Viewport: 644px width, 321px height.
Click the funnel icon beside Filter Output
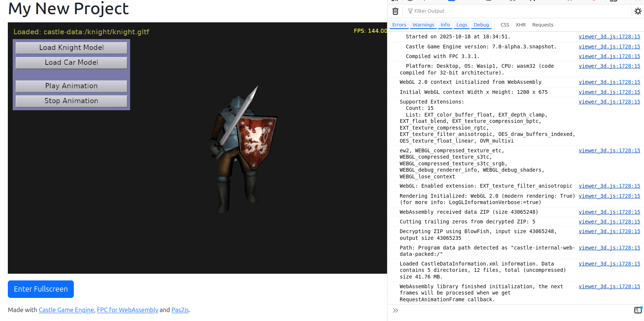pos(410,11)
